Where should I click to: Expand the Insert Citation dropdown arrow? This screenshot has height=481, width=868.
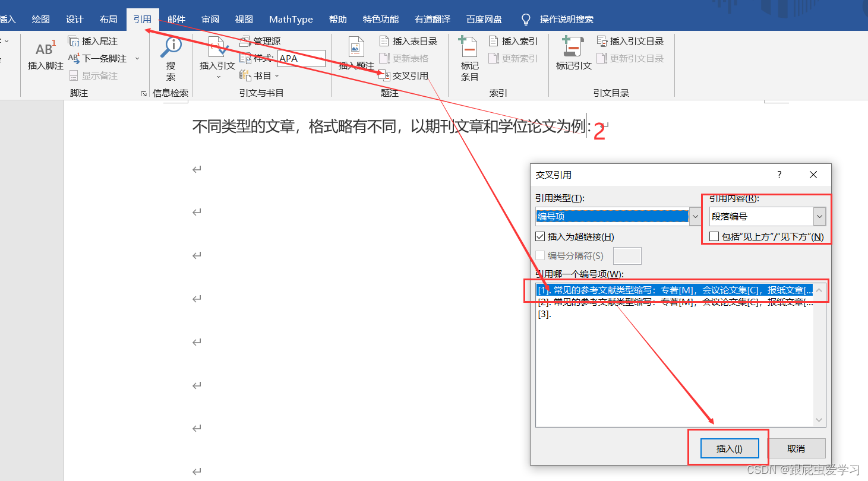tap(217, 77)
